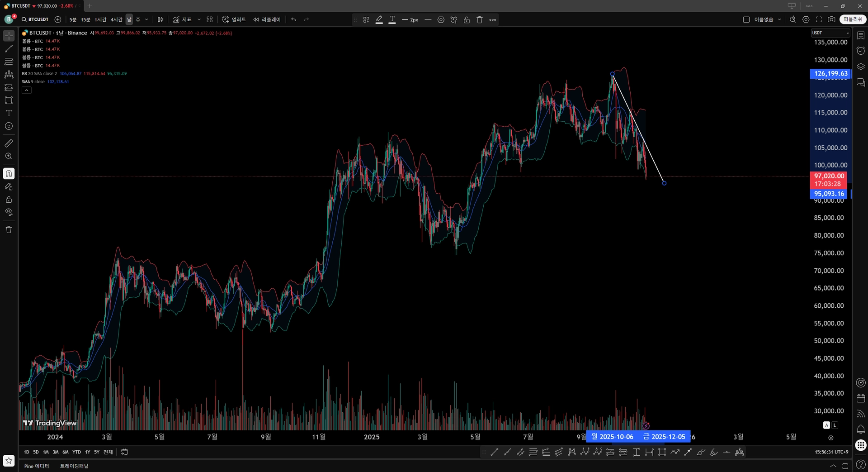Open the Pine 에디터 tab

(x=37, y=466)
